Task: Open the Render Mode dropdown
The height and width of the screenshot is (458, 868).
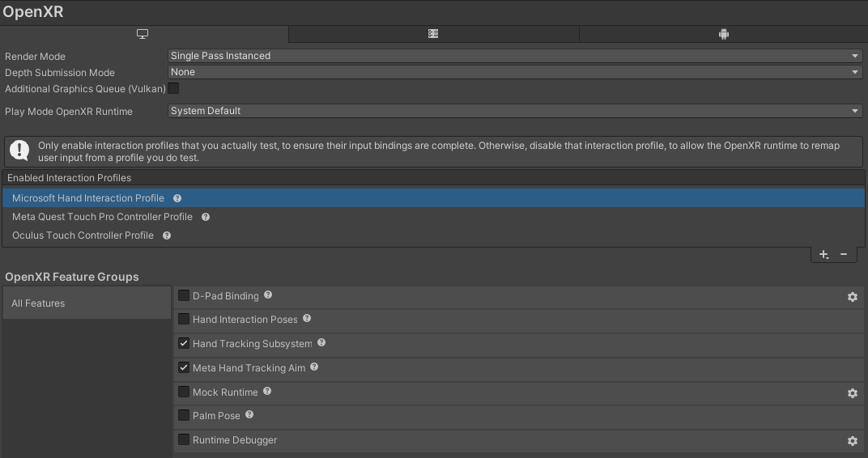Action: (515, 56)
